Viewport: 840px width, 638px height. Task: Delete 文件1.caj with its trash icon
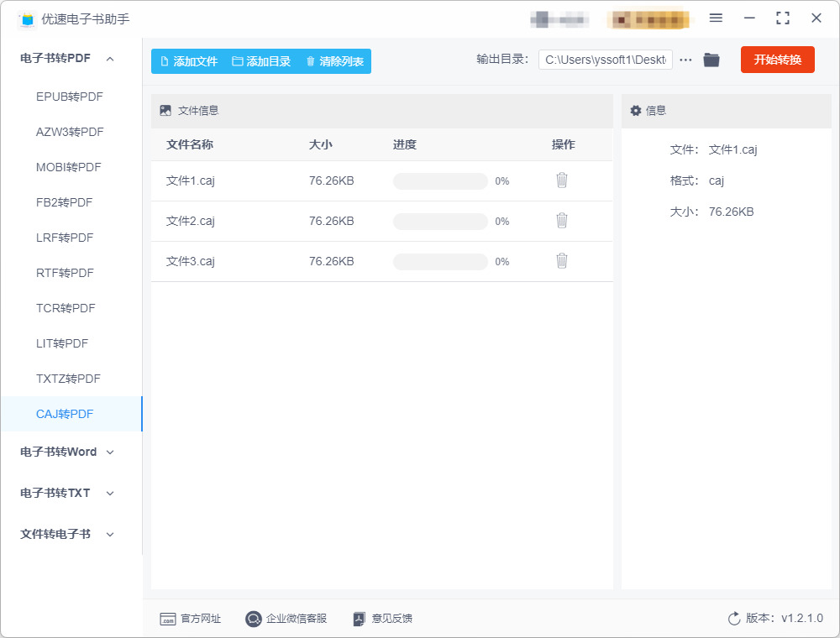point(561,180)
